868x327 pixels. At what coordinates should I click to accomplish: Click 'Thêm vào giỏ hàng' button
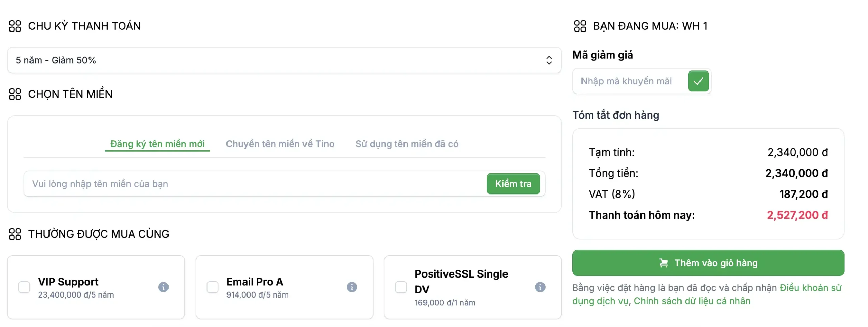(708, 263)
